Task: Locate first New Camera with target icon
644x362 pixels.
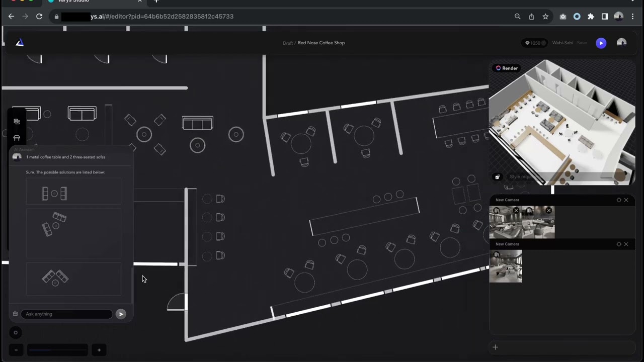Action: [619, 200]
